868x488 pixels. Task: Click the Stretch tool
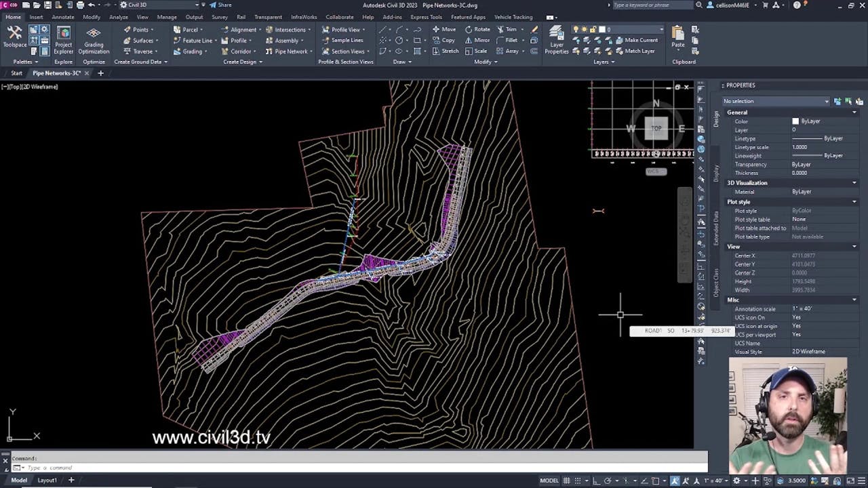coord(445,51)
